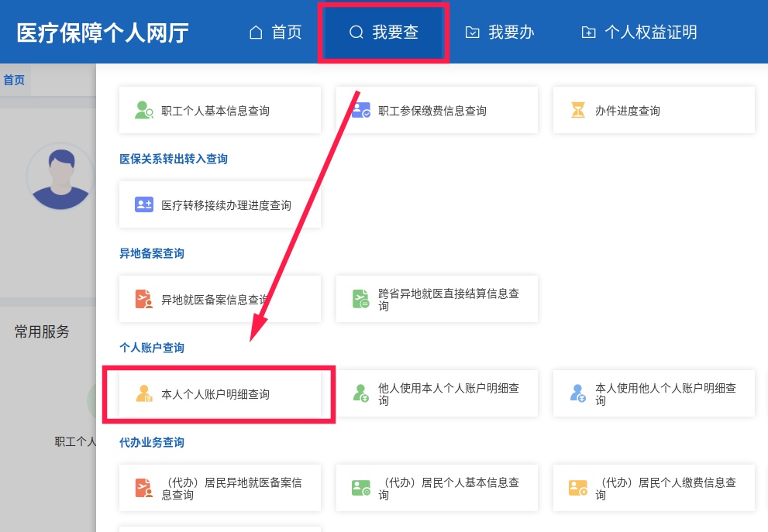This screenshot has height=532, width=768.
Task: Open the 首页 menu in top navigation
Action: pyautogui.click(x=275, y=33)
